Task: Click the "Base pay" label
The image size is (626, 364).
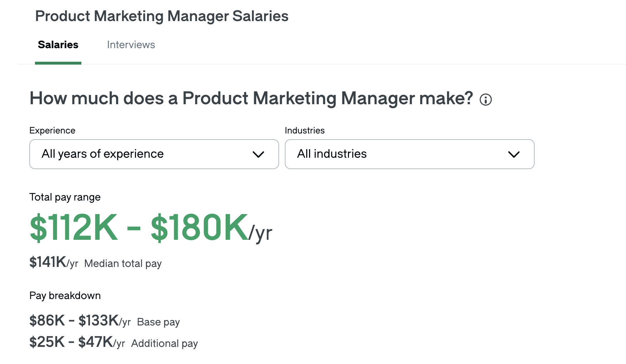Action: point(158,322)
